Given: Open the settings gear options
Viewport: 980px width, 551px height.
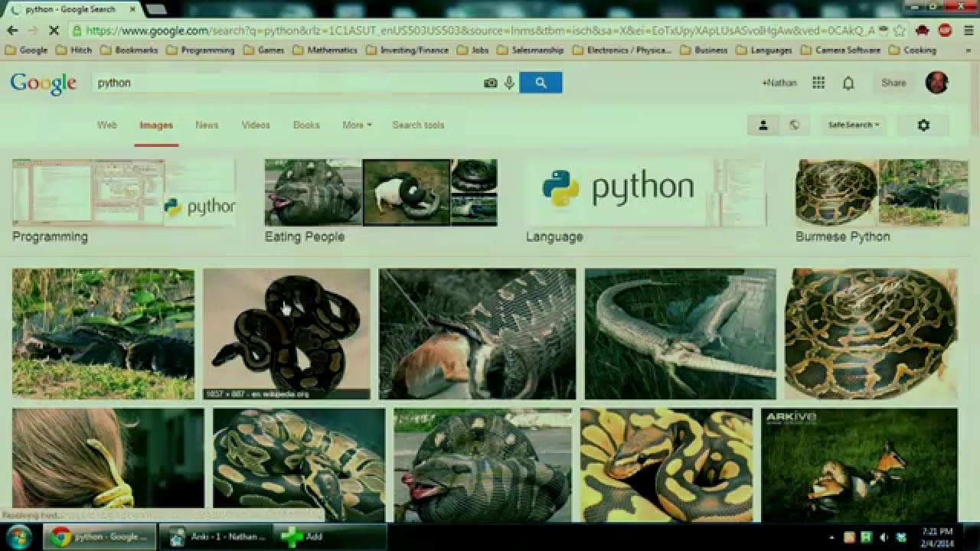Looking at the screenshot, I should tap(923, 125).
